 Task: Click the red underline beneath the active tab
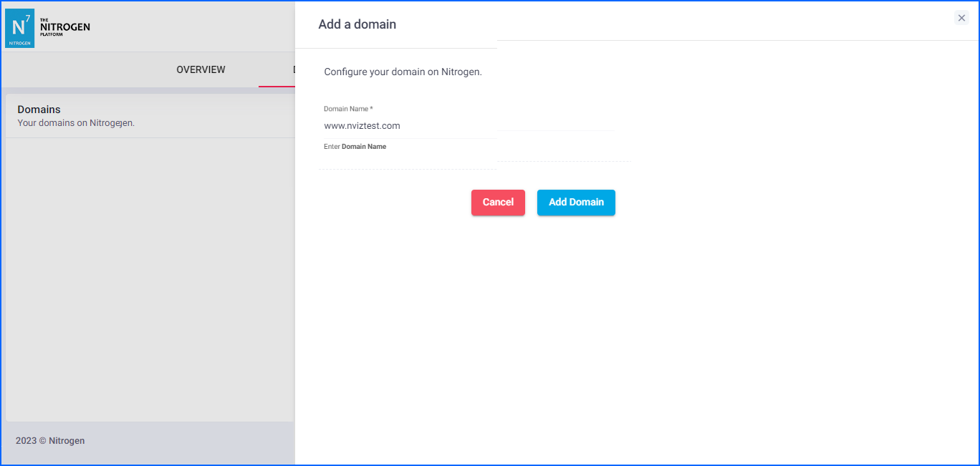click(277, 87)
